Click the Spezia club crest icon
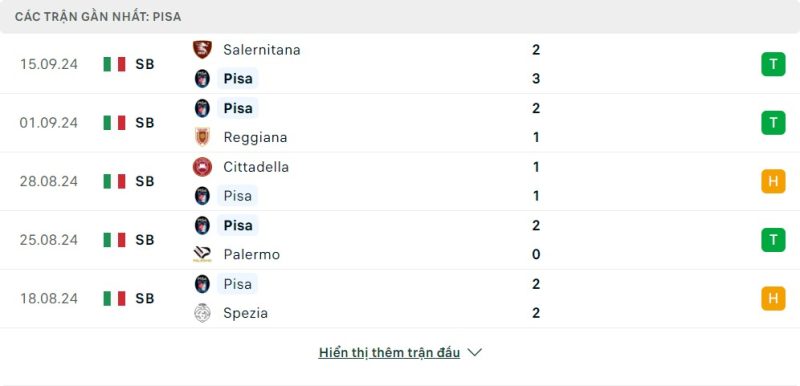This screenshot has width=800, height=386. [x=202, y=313]
